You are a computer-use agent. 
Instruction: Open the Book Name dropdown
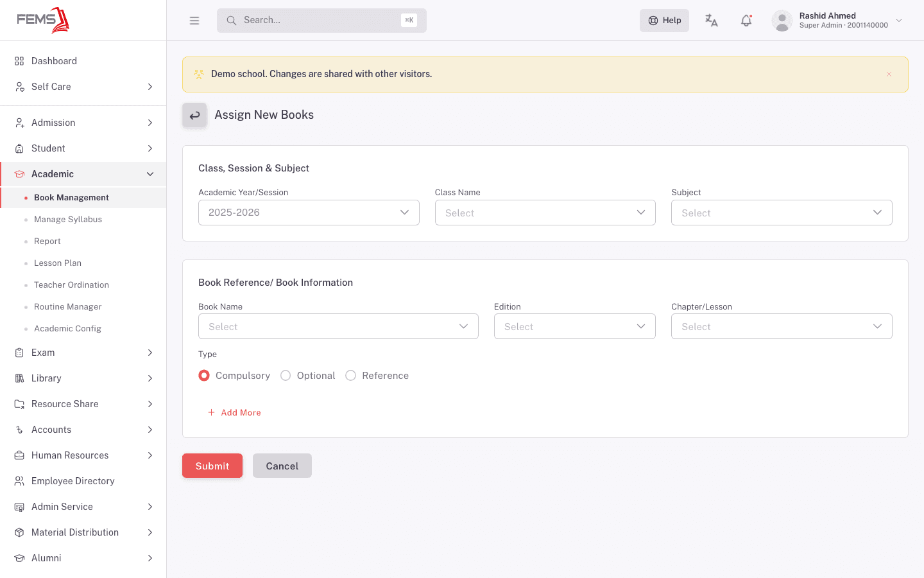tap(338, 326)
